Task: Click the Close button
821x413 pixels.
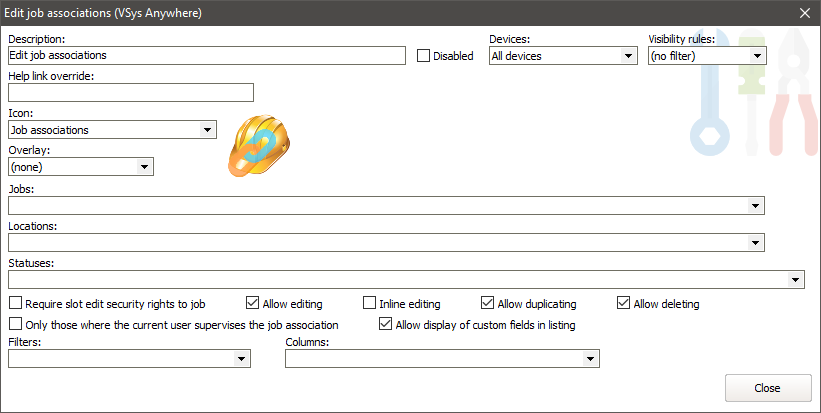Action: (x=767, y=388)
